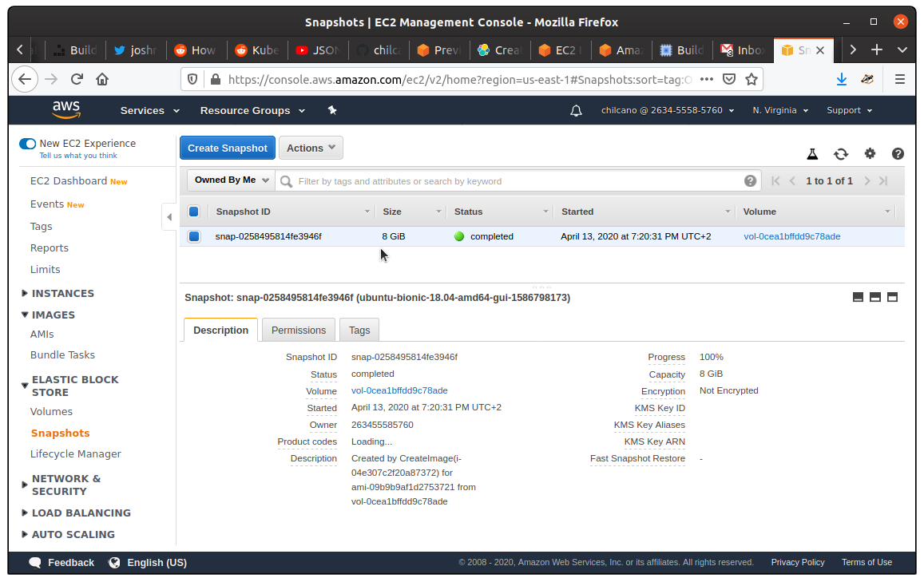Open the Firefox downloads arrow

pyautogui.click(x=842, y=80)
